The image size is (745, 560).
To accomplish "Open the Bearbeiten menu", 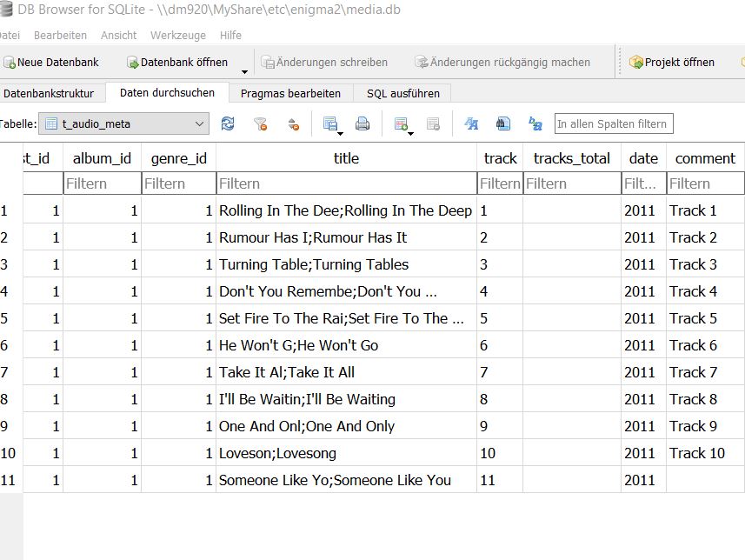I will [x=60, y=36].
